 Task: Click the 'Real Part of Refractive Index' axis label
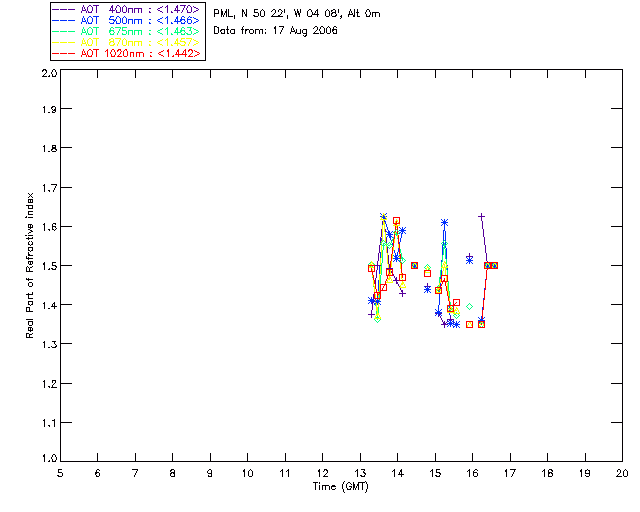(31, 265)
